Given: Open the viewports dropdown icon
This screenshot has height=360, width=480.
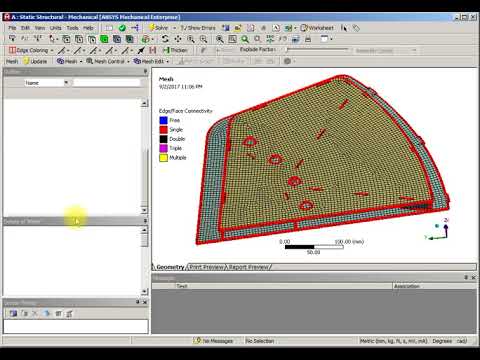Looking at the screenshot, I should [326, 39].
